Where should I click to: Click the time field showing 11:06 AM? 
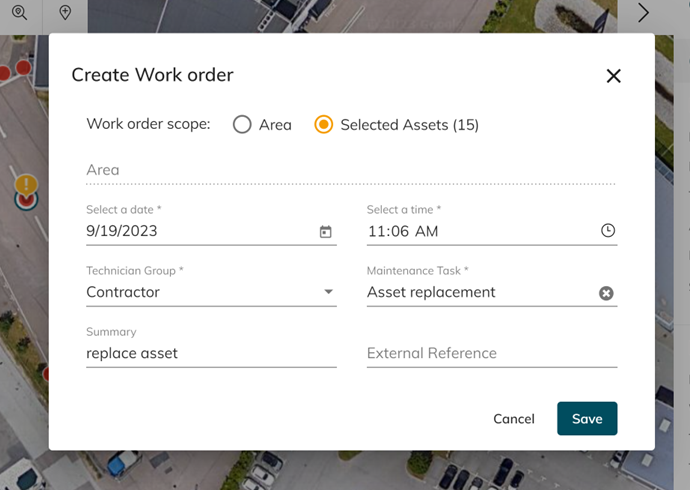point(478,231)
